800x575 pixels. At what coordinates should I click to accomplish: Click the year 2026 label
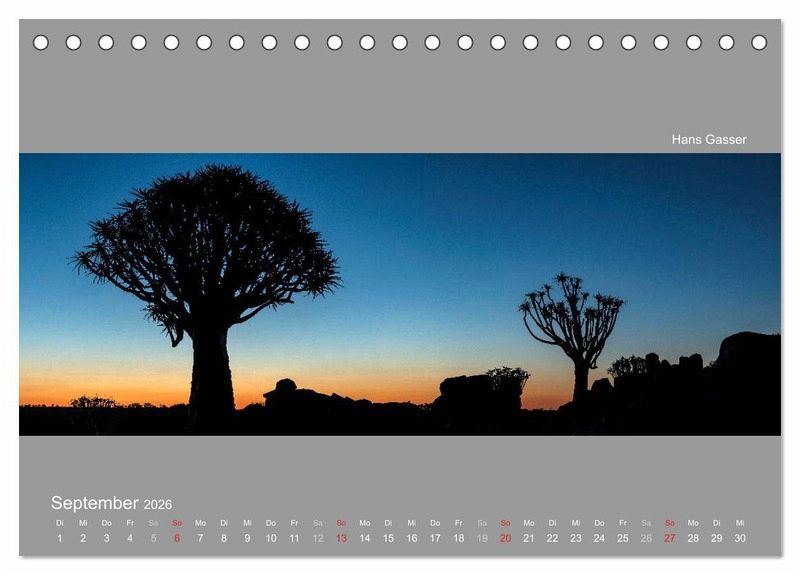[158, 505]
